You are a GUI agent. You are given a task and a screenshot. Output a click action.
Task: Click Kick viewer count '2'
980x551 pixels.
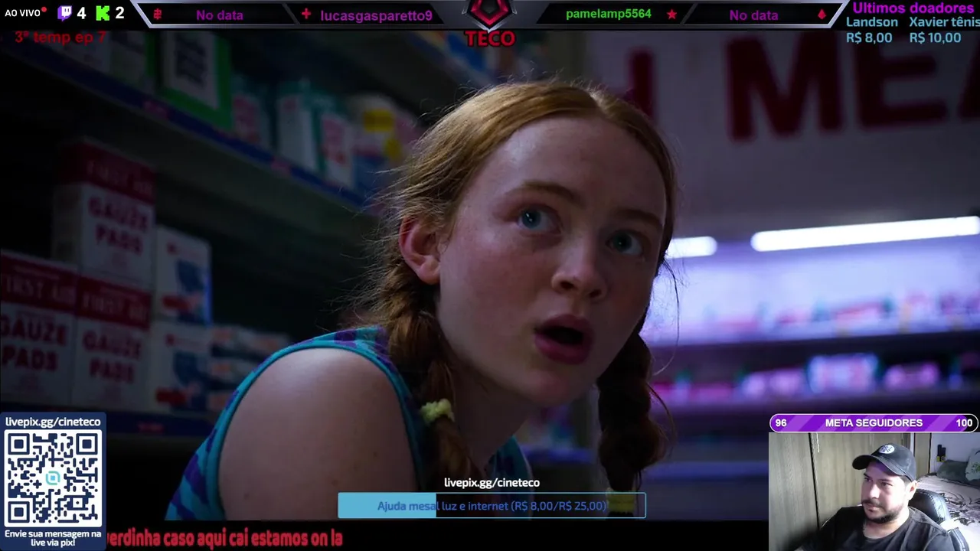(x=119, y=13)
